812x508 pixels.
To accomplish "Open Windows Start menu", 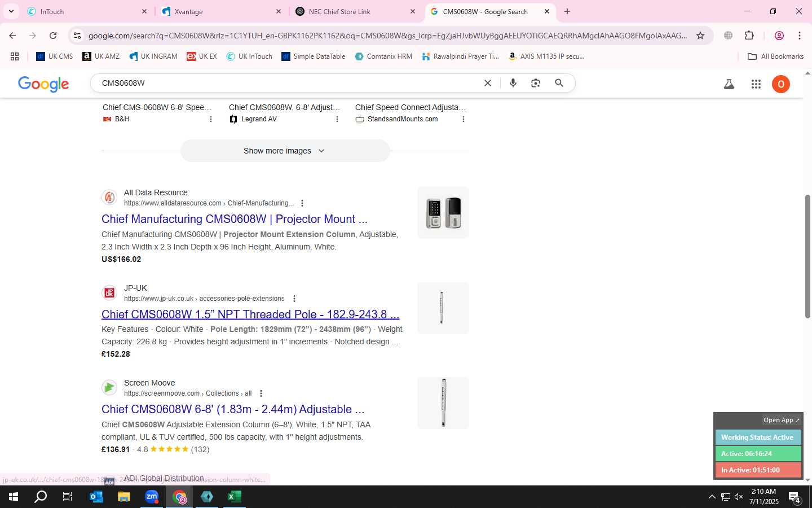I will pyautogui.click(x=14, y=497).
